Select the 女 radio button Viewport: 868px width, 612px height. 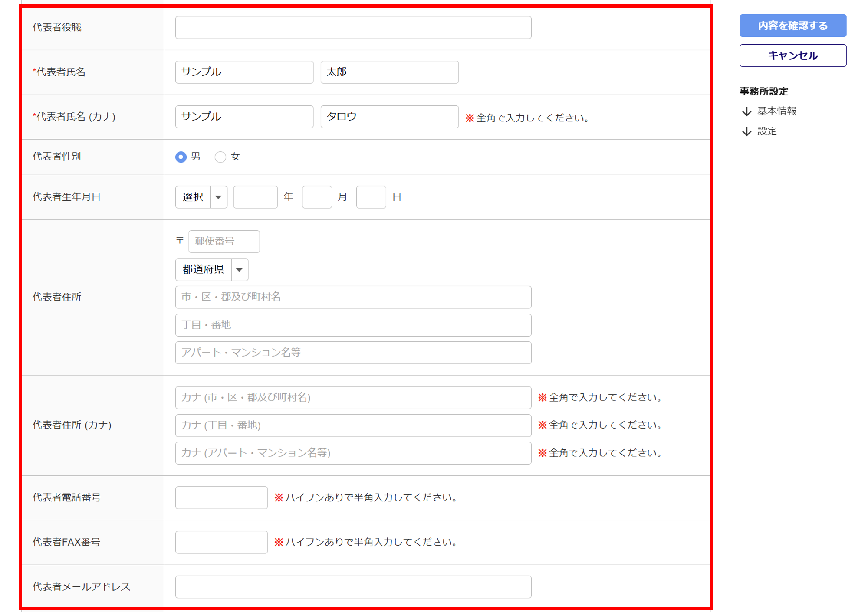(x=220, y=157)
